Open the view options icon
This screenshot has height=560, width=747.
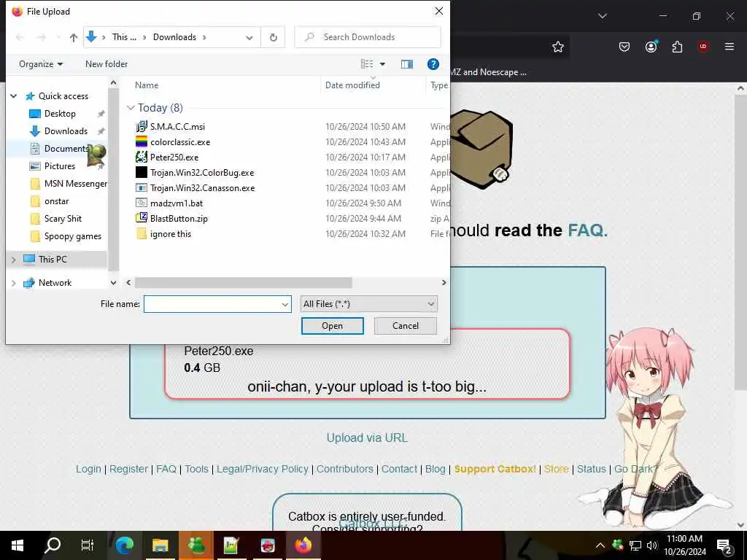[x=367, y=64]
